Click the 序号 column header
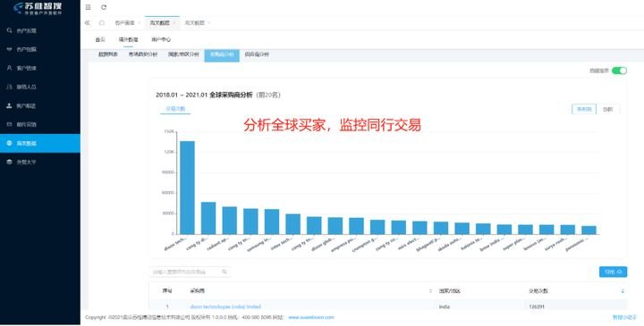The height and width of the screenshot is (326, 644). click(x=167, y=291)
